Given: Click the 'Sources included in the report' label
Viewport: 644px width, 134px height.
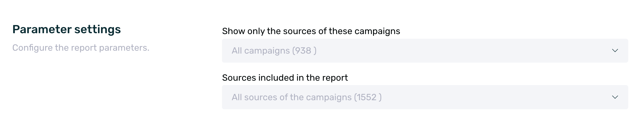Looking at the screenshot, I should [285, 78].
